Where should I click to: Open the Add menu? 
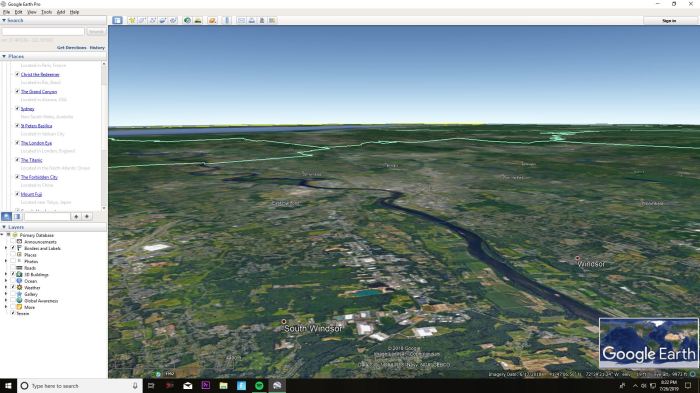(x=61, y=12)
